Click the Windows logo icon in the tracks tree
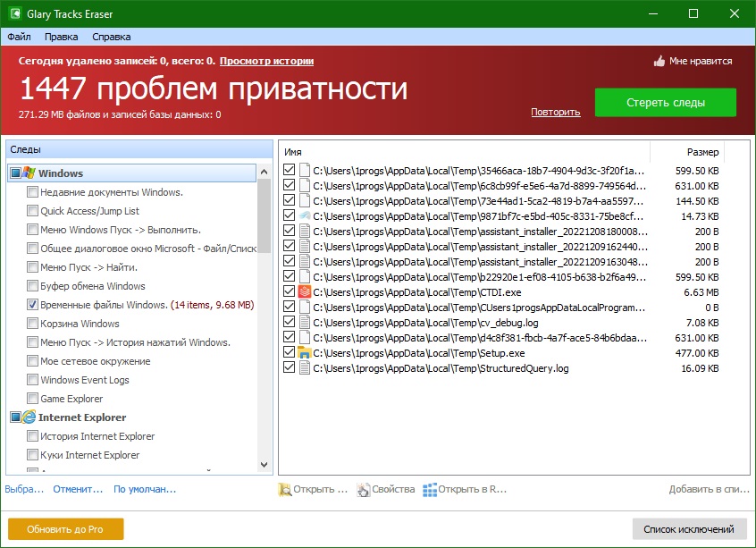This screenshot has width=756, height=548. pos(29,173)
